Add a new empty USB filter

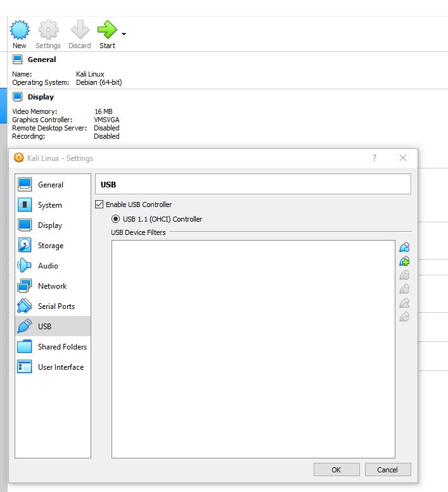pos(404,247)
